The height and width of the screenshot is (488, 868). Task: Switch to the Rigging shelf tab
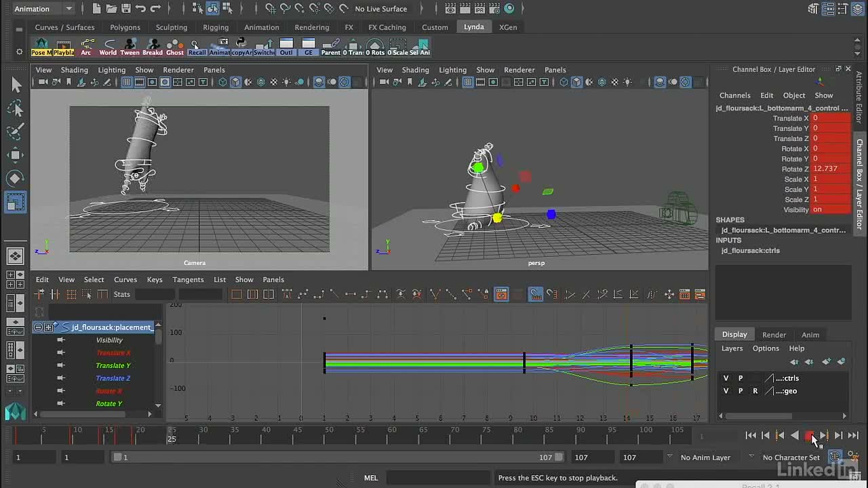(x=216, y=27)
